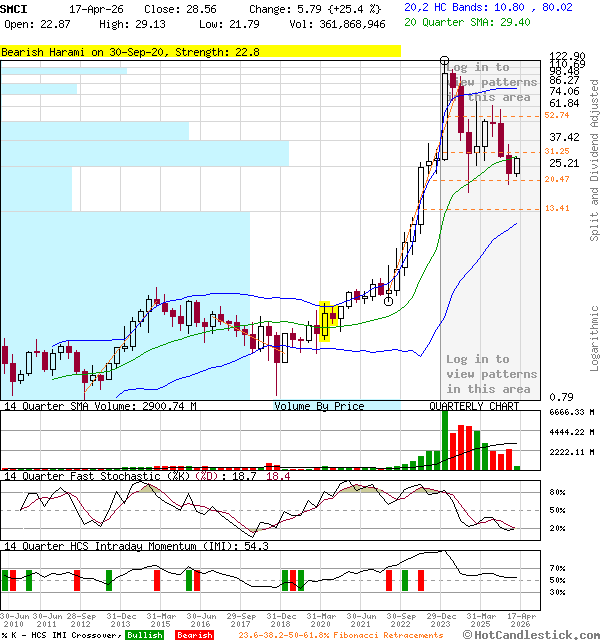The image size is (600, 640).
Task: Click the red Bearish legend badge
Action: (x=193, y=634)
